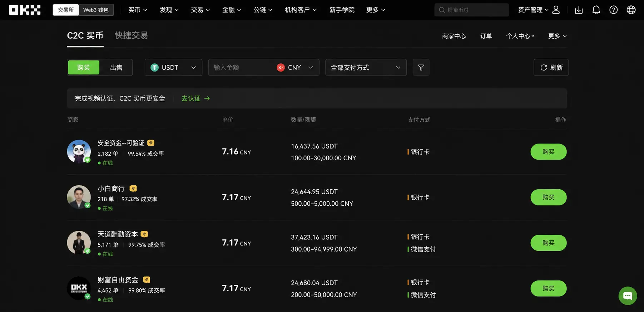Open merchant name 天道酬勤资本
The width and height of the screenshot is (644, 312).
click(x=118, y=234)
